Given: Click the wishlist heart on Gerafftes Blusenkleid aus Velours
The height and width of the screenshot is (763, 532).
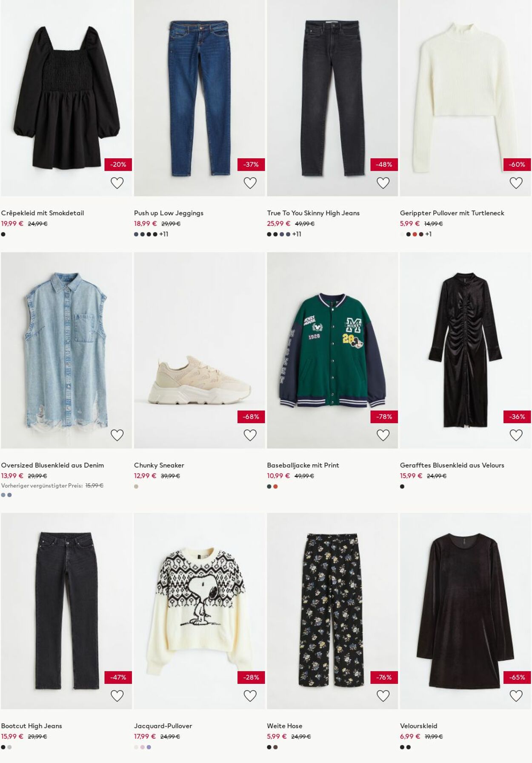Looking at the screenshot, I should coord(516,434).
